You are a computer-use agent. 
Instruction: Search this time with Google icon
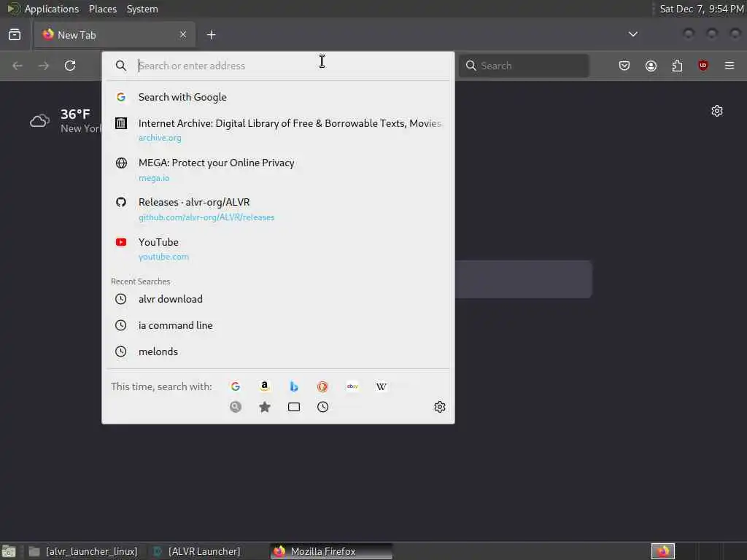(236, 386)
